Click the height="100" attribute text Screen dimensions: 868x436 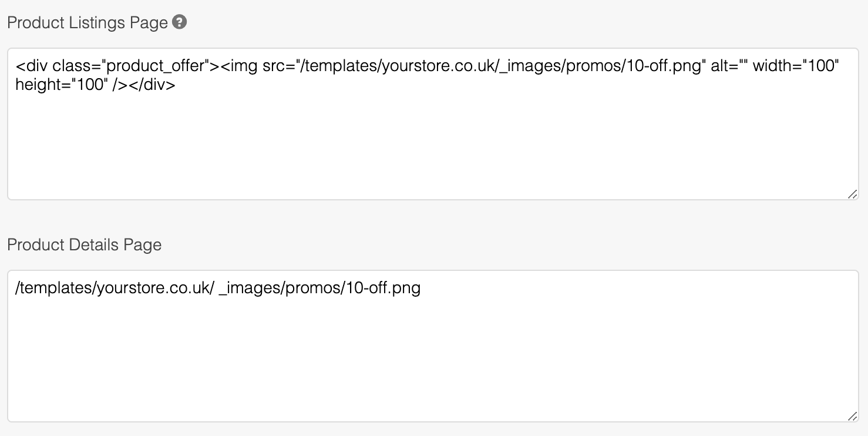point(60,85)
